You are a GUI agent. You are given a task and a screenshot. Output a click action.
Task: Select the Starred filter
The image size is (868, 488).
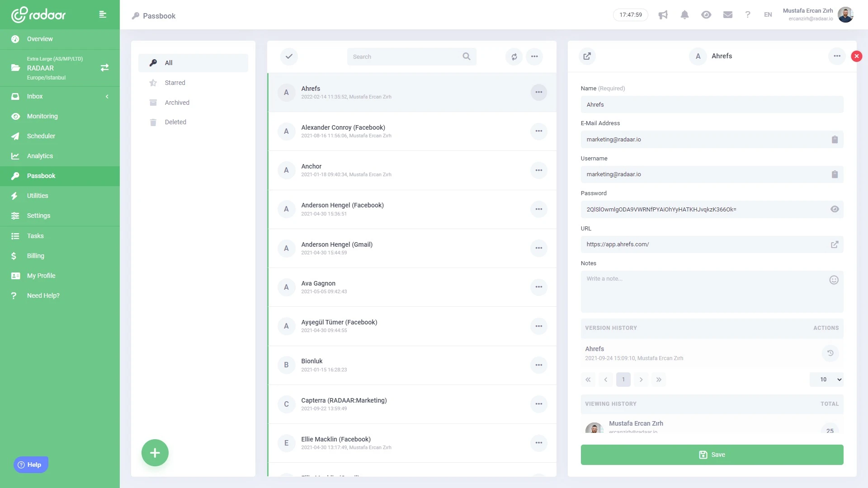pyautogui.click(x=175, y=83)
